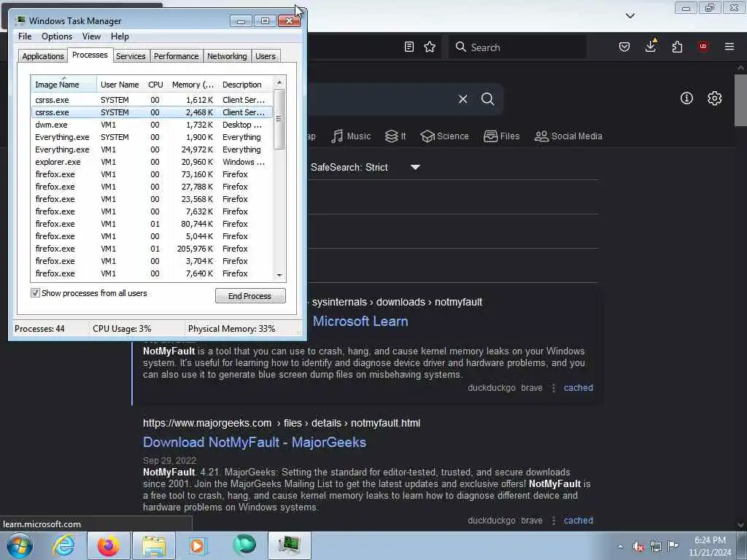Select Files search category

click(x=501, y=136)
